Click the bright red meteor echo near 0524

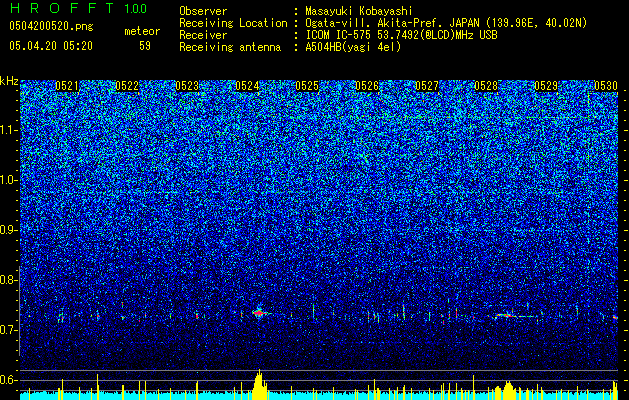tap(259, 312)
